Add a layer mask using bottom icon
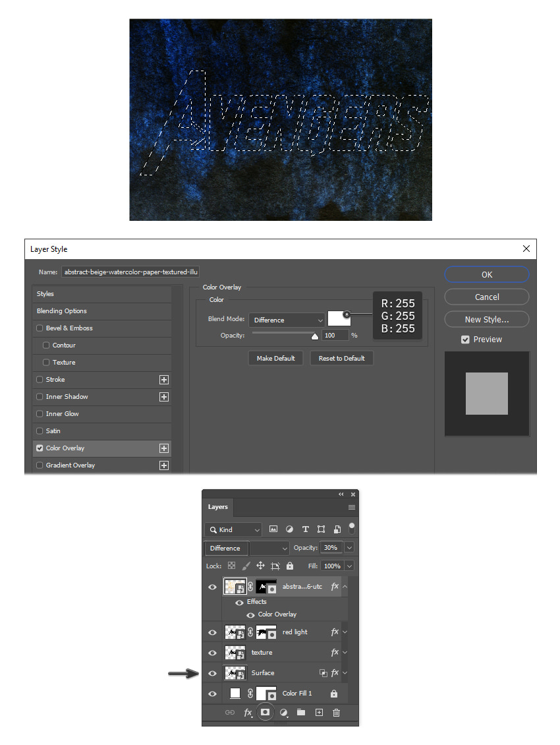The height and width of the screenshot is (745, 560). pyautogui.click(x=265, y=712)
